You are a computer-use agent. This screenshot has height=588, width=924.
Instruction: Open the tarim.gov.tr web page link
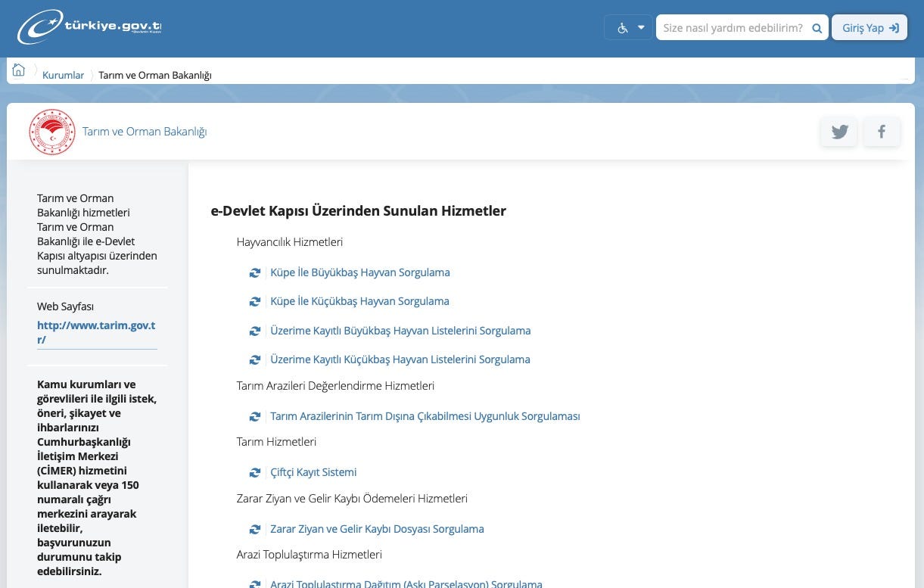coord(96,332)
